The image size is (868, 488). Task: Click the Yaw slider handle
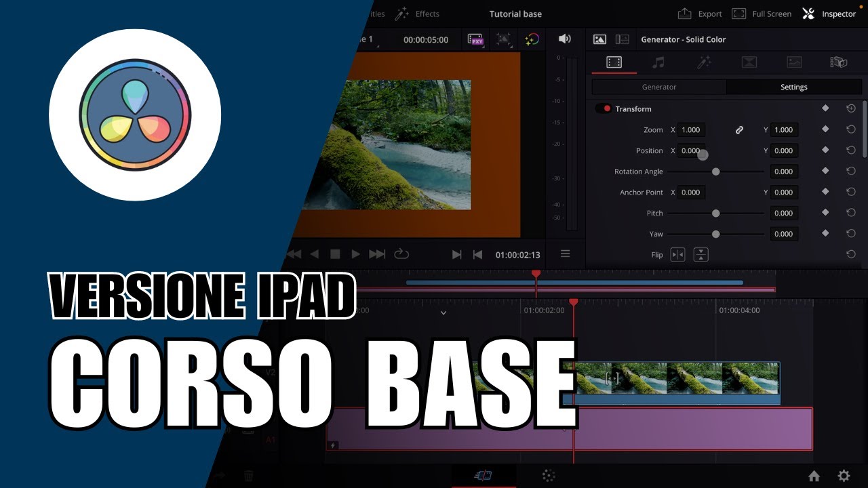715,234
